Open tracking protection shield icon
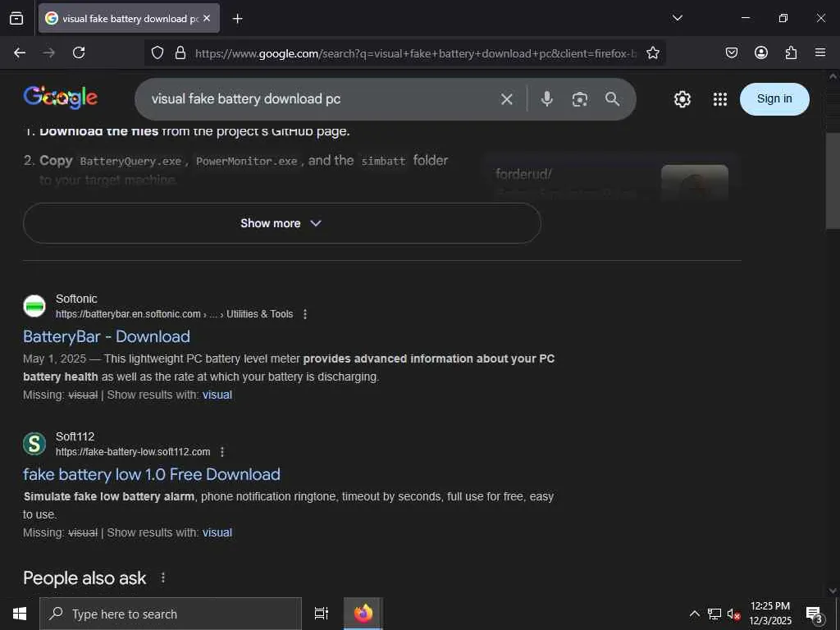 tap(157, 52)
